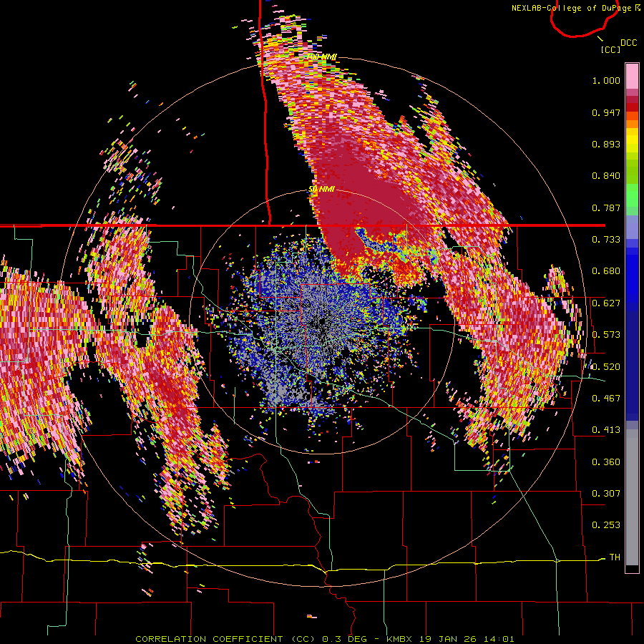Pick the pink color band beside 1.000
The width and height of the screenshot is (644, 644).
tap(632, 76)
